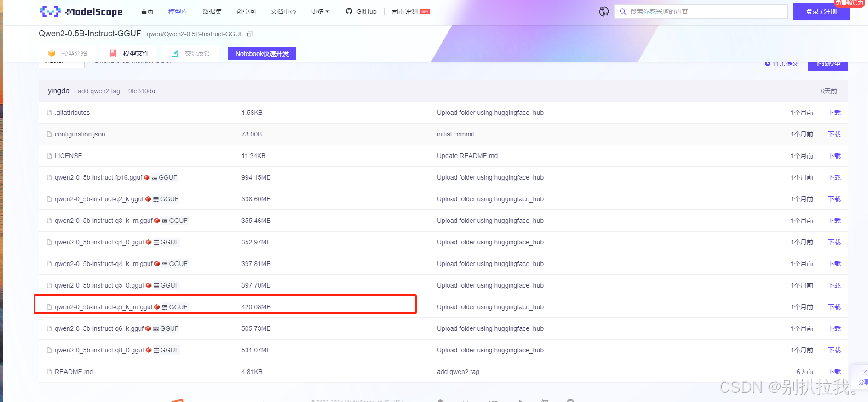Click the Notebook快速开发 button
Screen dimensions: 868x402
(x=262, y=53)
